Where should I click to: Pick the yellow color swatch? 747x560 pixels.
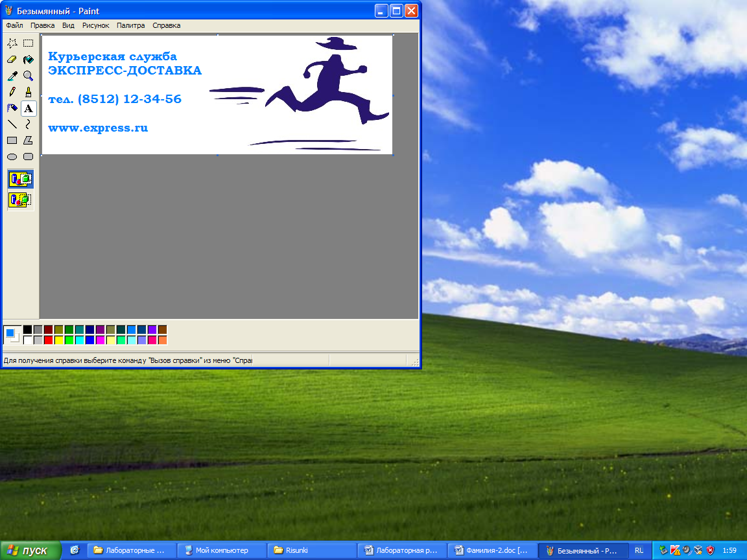click(58, 340)
